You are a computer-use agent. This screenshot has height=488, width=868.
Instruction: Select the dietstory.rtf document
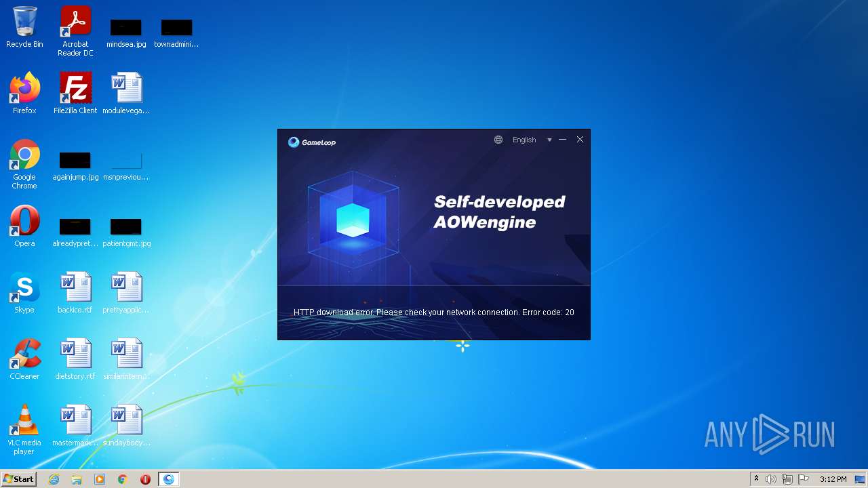coord(75,359)
